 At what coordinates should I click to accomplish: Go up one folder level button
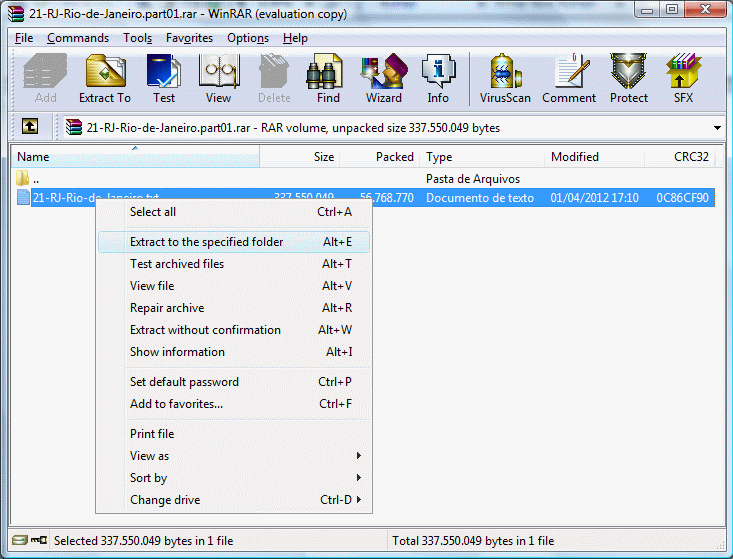coord(31,128)
